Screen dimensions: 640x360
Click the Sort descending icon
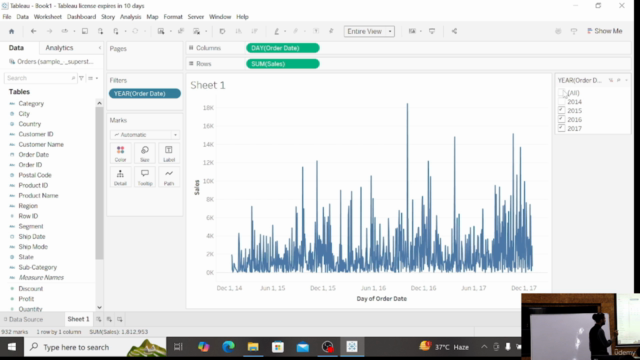[x=254, y=31]
